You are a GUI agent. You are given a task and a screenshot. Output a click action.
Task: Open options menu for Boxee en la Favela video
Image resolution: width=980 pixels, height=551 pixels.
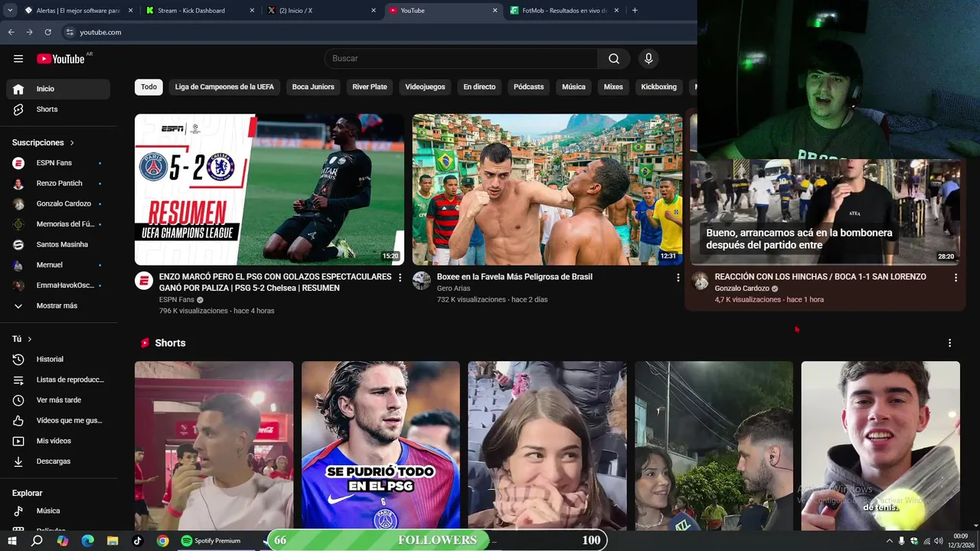pos(678,278)
